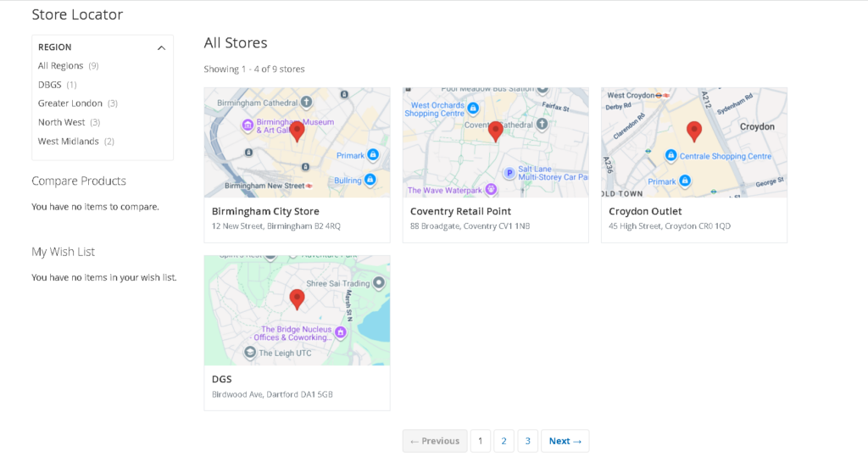This screenshot has height=468, width=868.
Task: Click the Salt Lane parking icon
Action: tap(509, 173)
